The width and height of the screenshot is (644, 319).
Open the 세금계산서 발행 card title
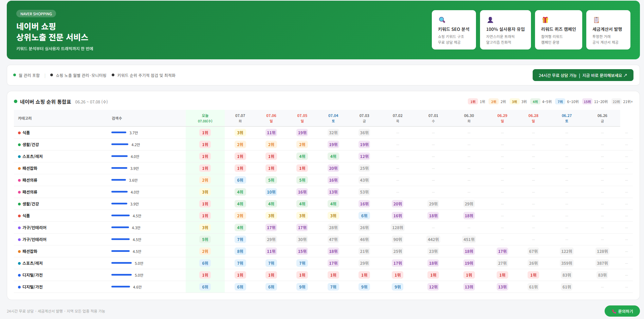pyautogui.click(x=607, y=29)
